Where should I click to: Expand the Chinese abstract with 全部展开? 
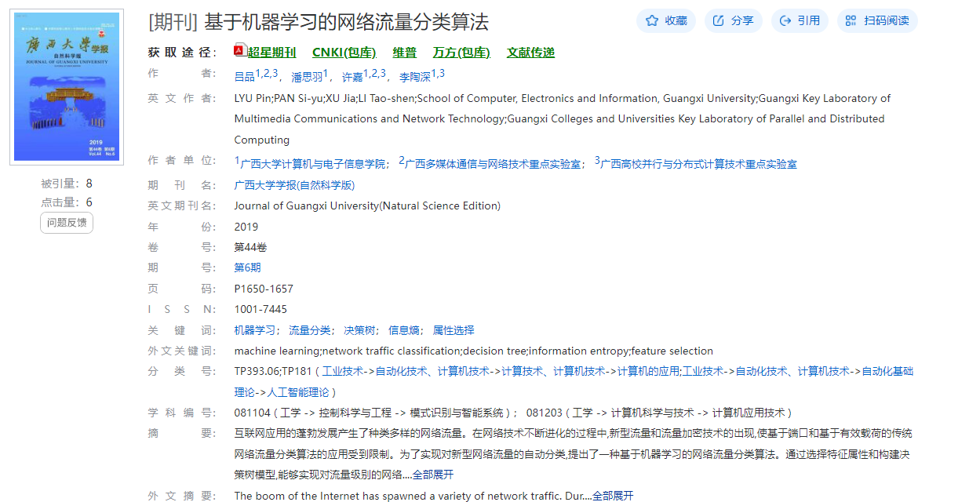[x=433, y=475]
